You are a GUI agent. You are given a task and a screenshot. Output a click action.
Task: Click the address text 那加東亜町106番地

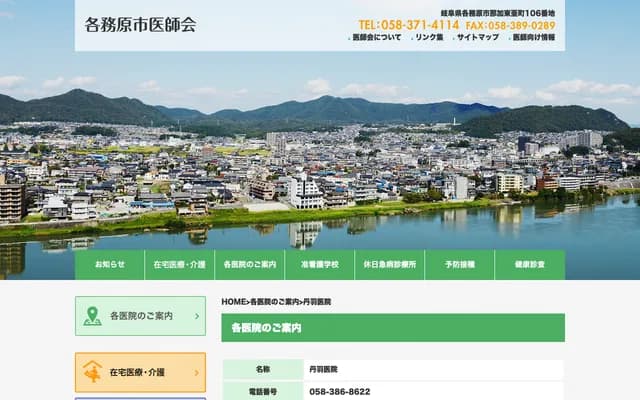click(522, 13)
